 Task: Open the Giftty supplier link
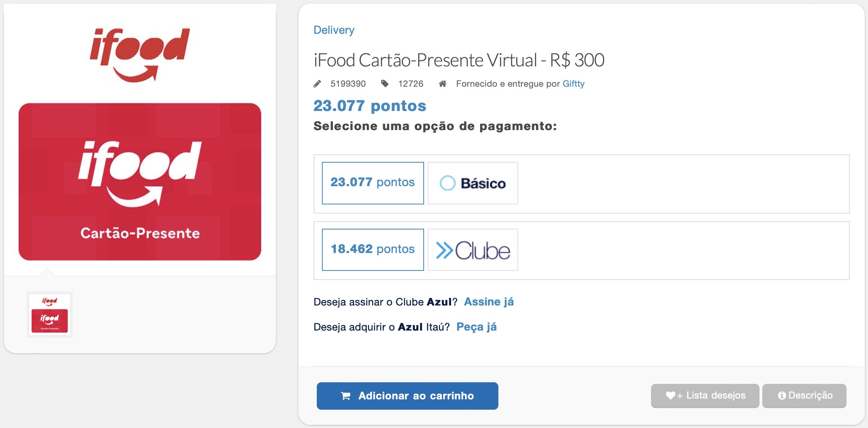(573, 84)
